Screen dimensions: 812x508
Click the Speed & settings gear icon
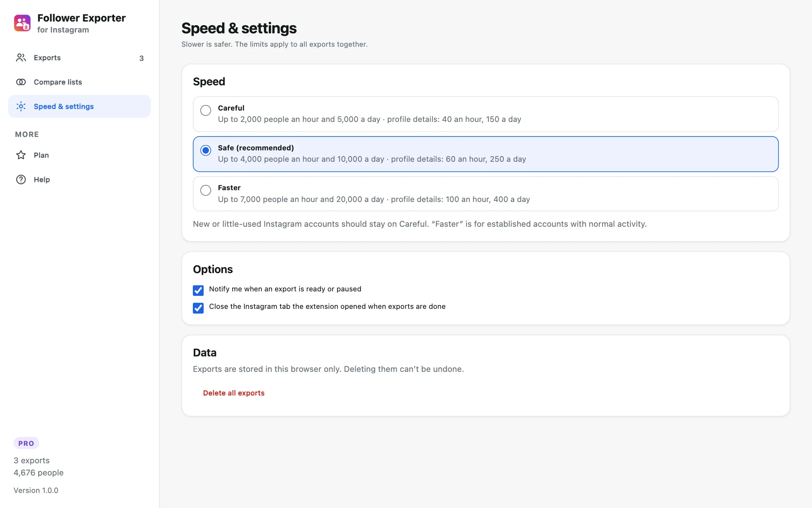[21, 106]
